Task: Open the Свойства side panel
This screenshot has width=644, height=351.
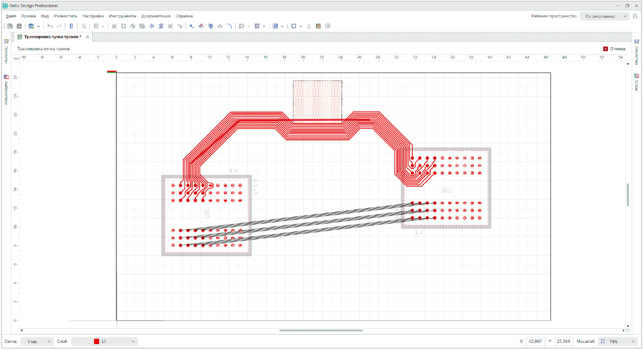Action: coord(636,52)
